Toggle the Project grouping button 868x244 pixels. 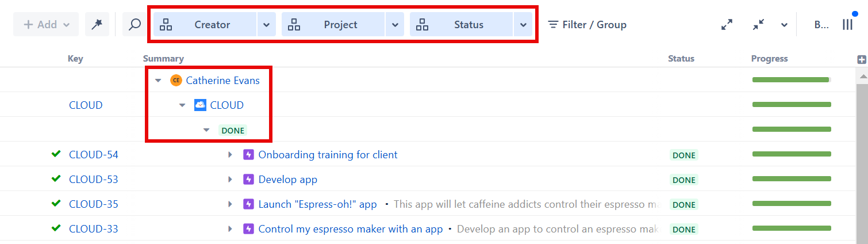[x=333, y=25]
